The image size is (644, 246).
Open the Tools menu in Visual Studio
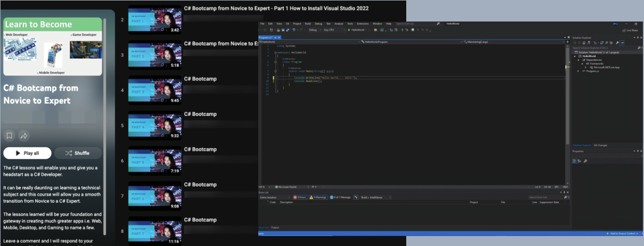point(350,24)
